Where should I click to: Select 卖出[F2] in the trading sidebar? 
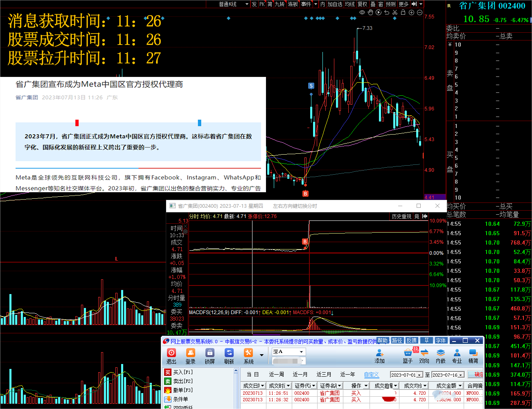[178, 381]
